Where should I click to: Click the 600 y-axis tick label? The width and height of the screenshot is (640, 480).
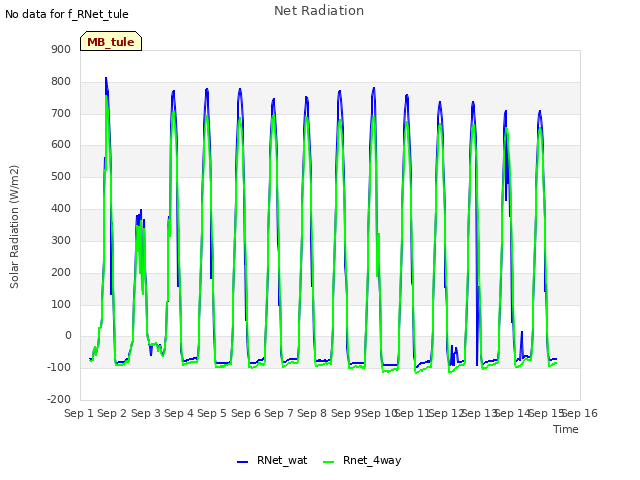coord(61,145)
